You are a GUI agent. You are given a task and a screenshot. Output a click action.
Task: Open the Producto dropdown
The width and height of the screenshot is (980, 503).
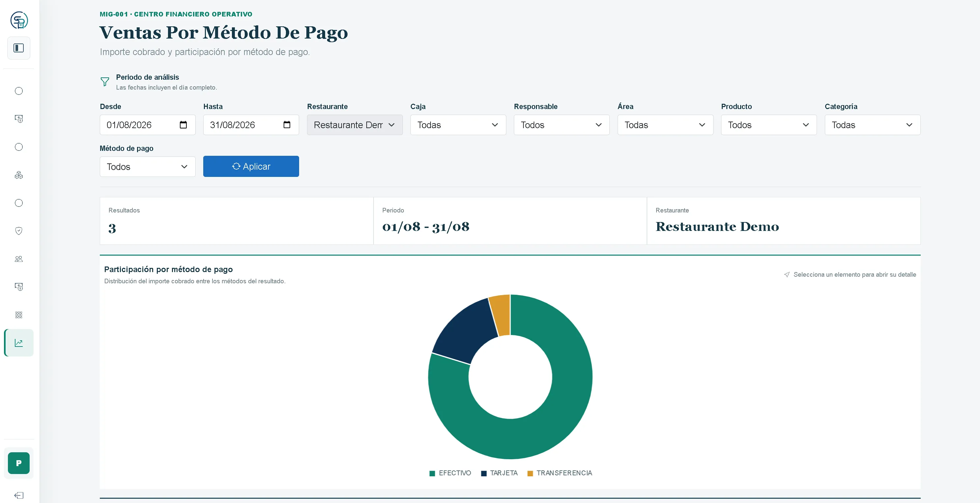769,125
